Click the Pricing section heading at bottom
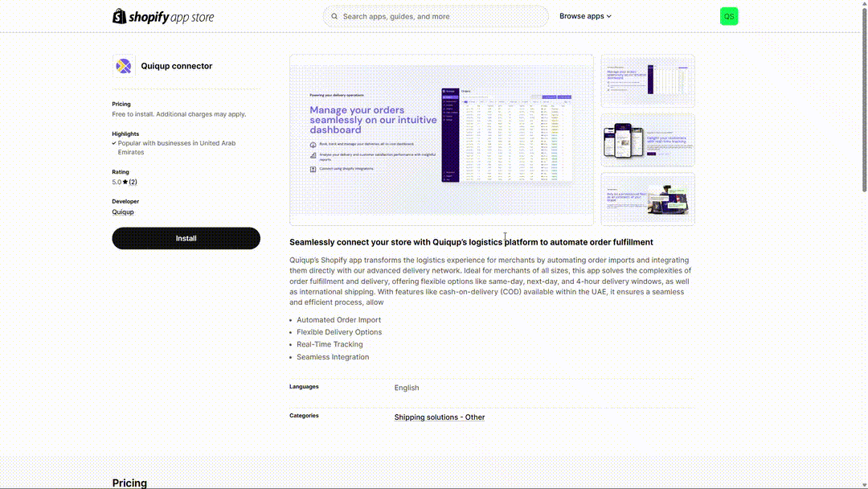Screen dimensions: 868x489 [129, 483]
